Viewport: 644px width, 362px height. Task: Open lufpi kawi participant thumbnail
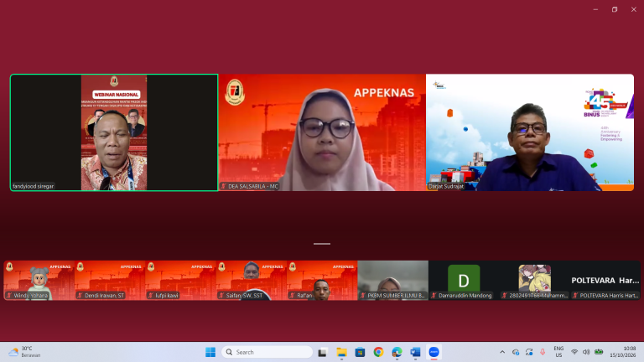pos(181,281)
